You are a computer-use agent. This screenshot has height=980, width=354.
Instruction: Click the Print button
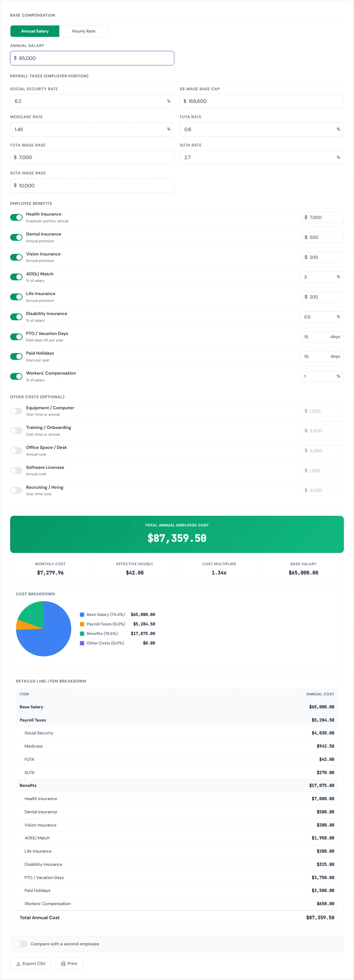pos(69,964)
